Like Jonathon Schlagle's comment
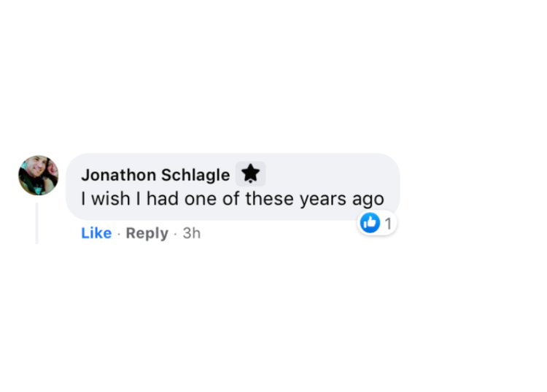 pos(96,233)
